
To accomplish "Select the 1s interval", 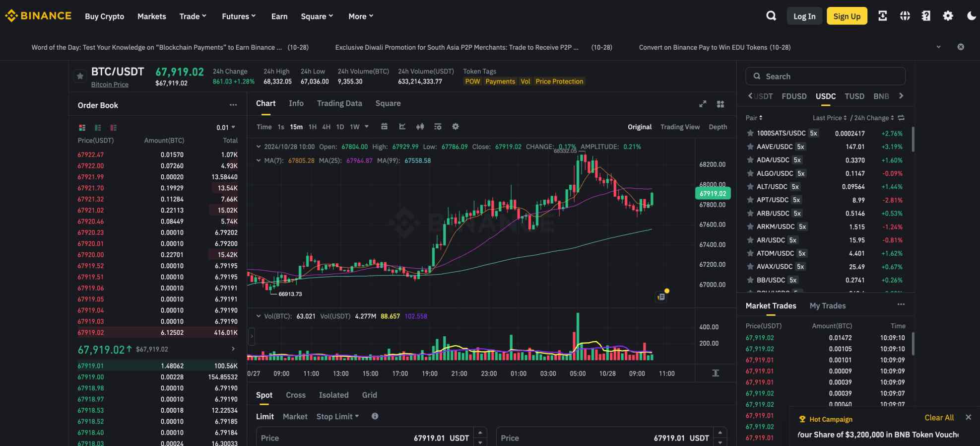I will (x=281, y=127).
